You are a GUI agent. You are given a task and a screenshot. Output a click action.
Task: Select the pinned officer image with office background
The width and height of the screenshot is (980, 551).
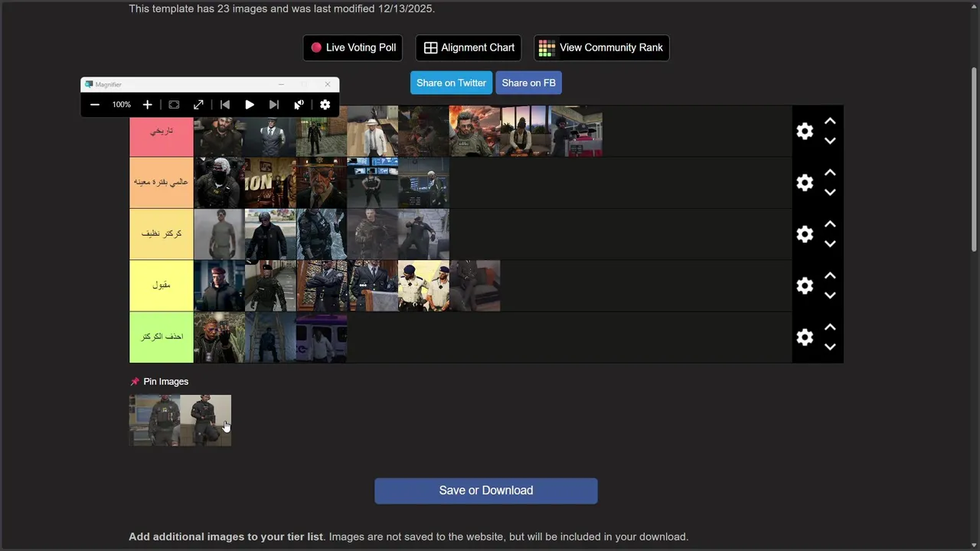pos(155,420)
